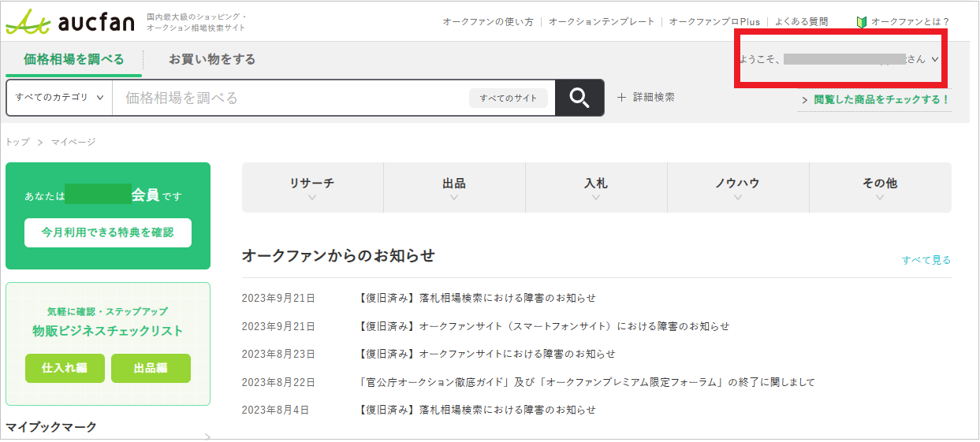
Task: Click the すべてのサイト filter button
Action: click(509, 98)
